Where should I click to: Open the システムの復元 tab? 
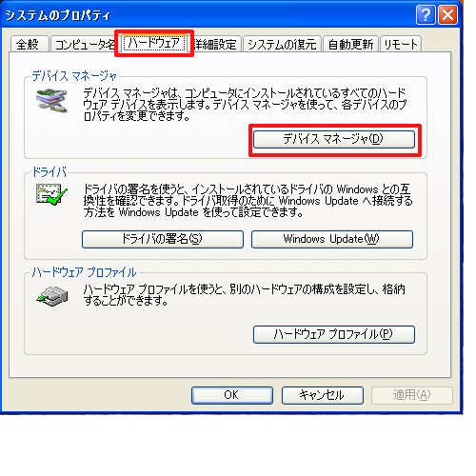click(282, 44)
